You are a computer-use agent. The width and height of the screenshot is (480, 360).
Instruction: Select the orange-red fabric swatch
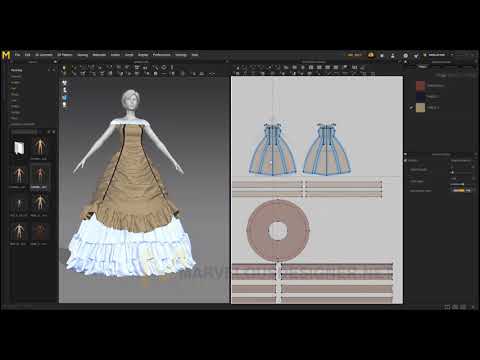(x=421, y=86)
